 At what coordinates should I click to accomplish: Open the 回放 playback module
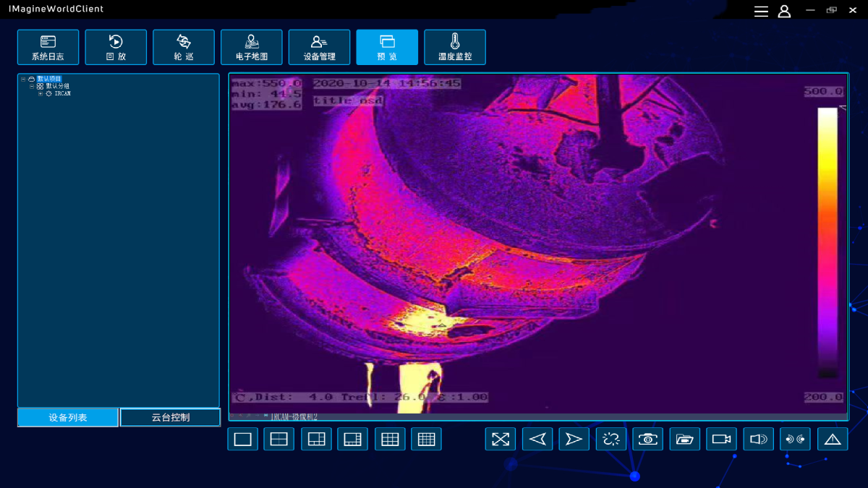[116, 48]
